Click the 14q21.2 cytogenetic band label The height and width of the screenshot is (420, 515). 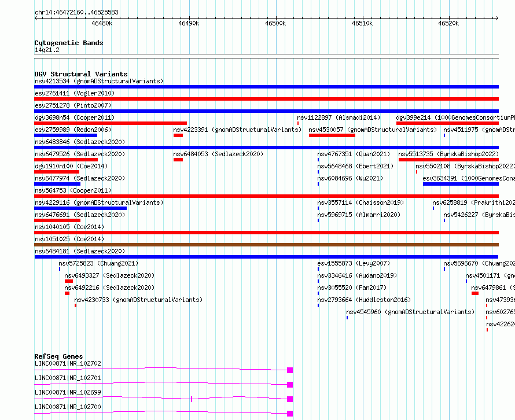(x=47, y=50)
